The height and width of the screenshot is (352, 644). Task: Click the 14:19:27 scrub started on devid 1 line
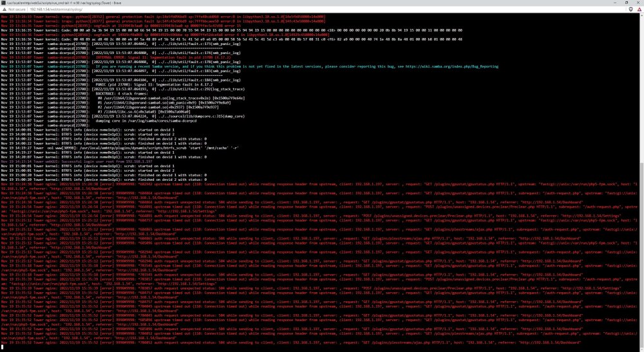[88, 153]
